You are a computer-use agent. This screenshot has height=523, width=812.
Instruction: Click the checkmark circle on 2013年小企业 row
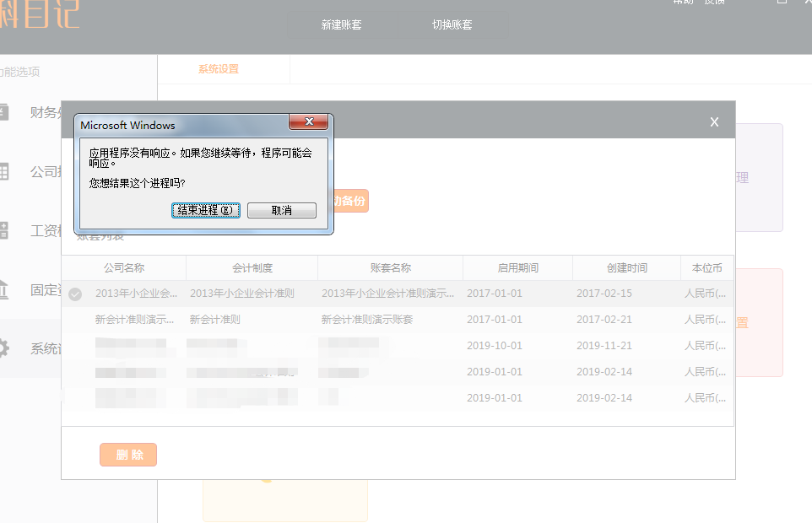pyautogui.click(x=75, y=294)
